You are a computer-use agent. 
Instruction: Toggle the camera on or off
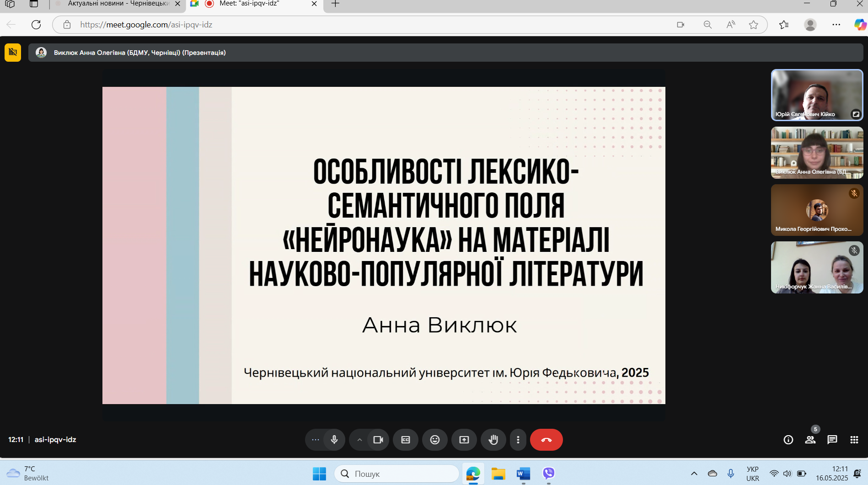point(378,440)
